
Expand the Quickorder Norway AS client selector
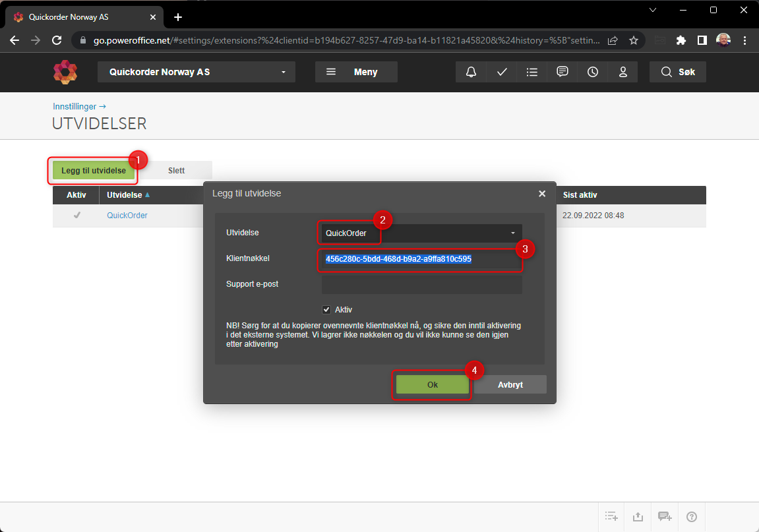tap(197, 72)
